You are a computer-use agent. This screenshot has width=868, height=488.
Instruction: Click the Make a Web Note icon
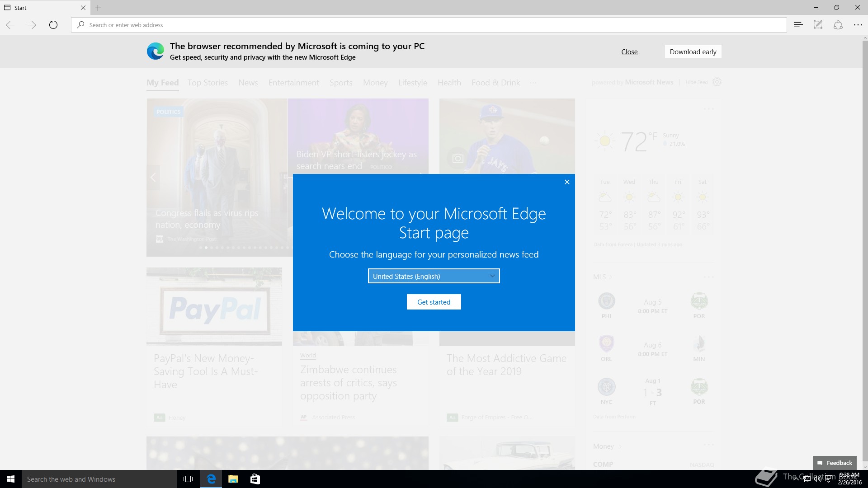tap(818, 25)
